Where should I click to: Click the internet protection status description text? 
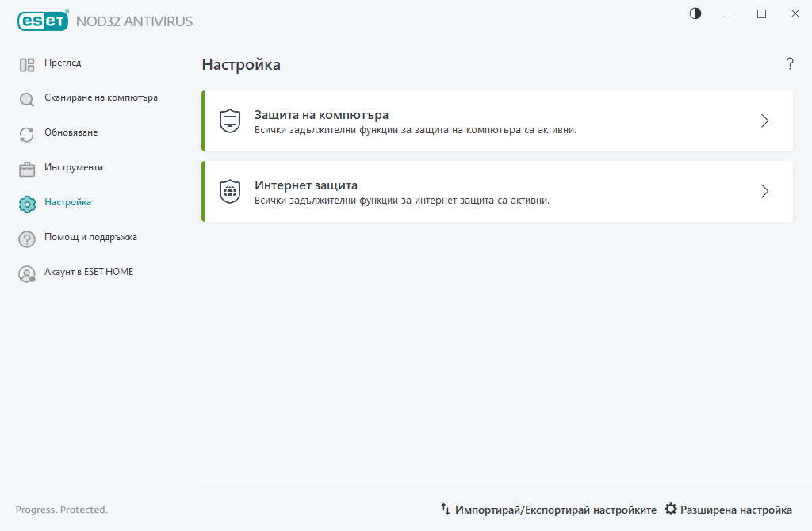(x=401, y=201)
